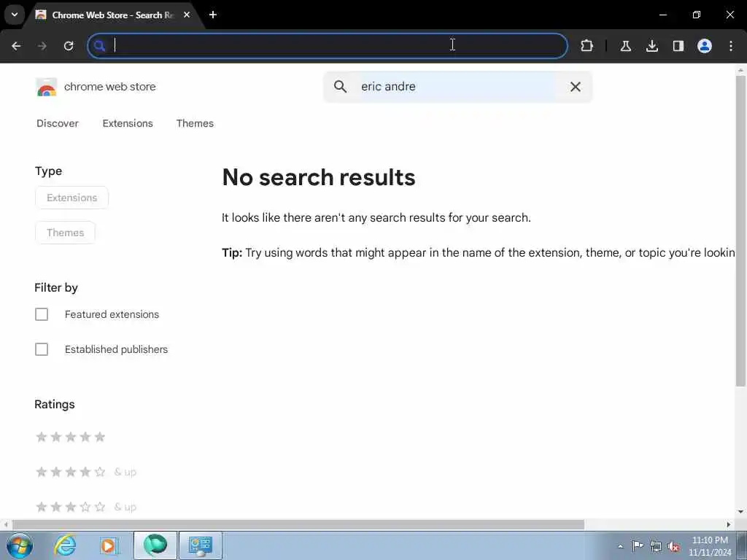
Task: Reload the current page
Action: point(69,46)
